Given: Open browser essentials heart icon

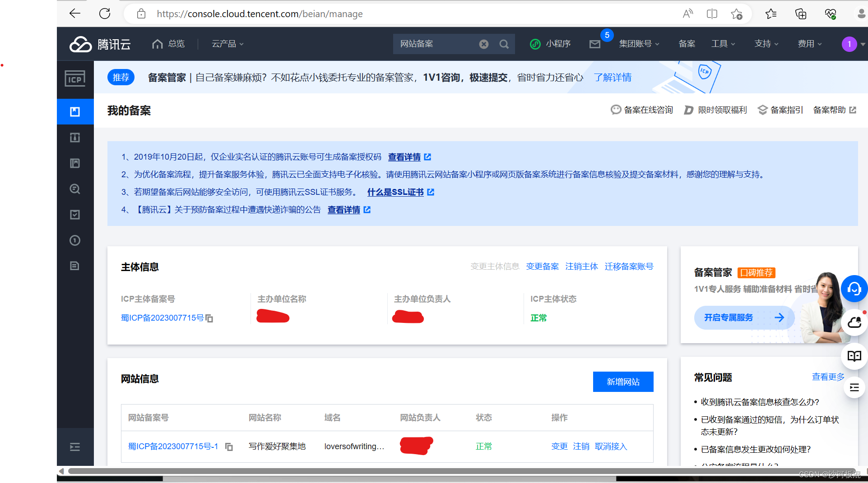Looking at the screenshot, I should coord(831,14).
